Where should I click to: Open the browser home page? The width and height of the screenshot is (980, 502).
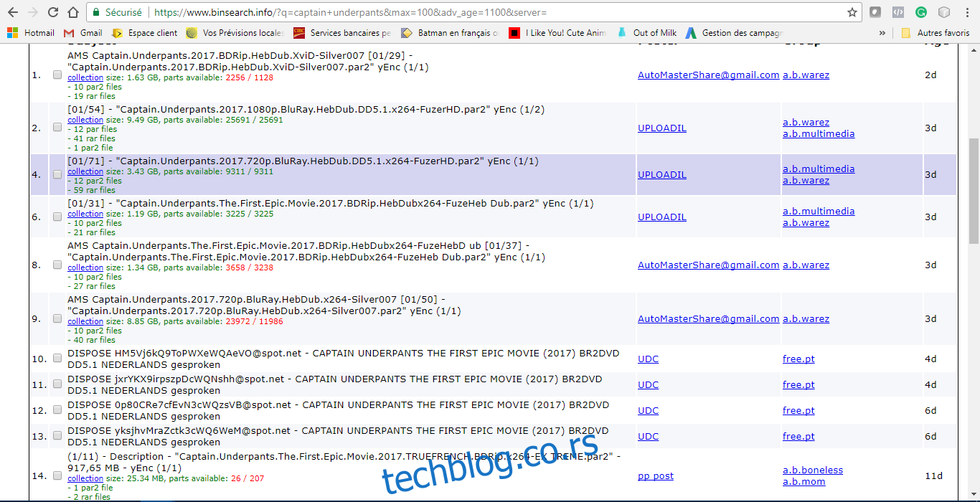pos(73,12)
